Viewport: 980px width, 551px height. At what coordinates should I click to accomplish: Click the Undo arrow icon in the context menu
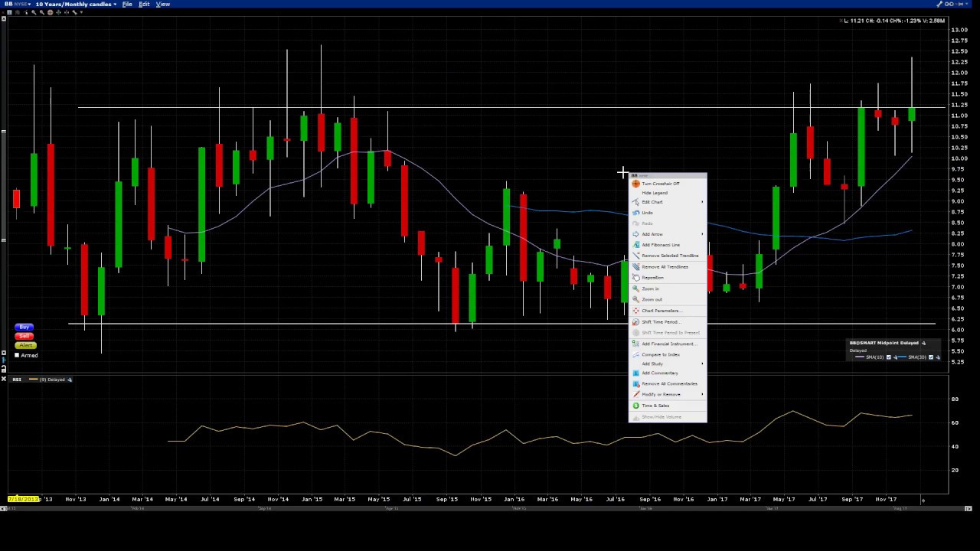(635, 213)
